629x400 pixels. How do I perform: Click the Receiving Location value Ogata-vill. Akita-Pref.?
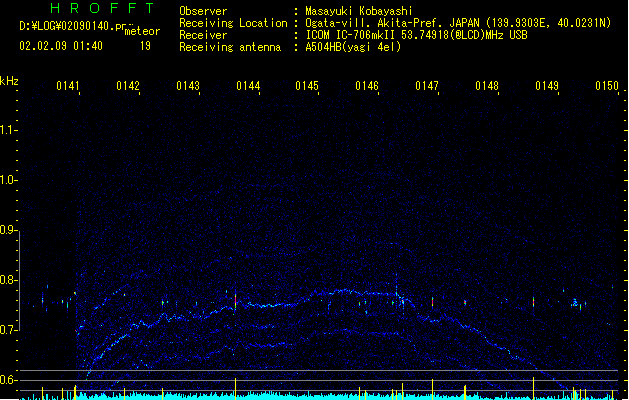coord(374,23)
